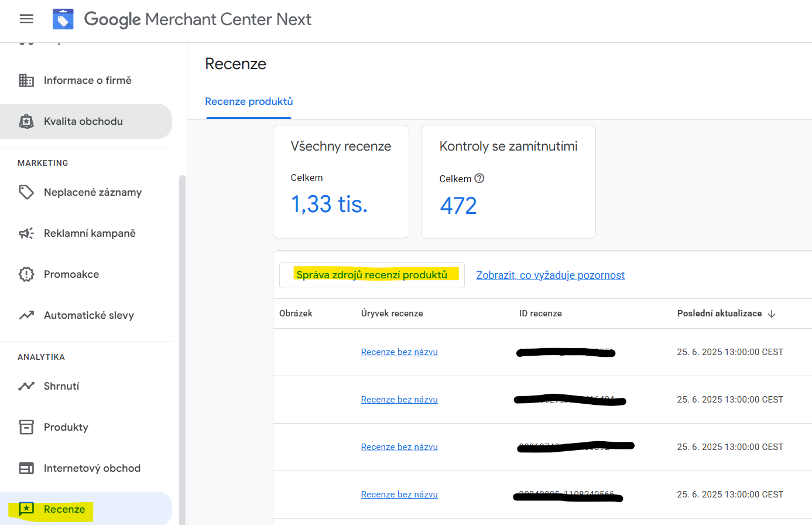
Task: Open Zobrazit, co vyžaduje pozornost link
Action: (x=550, y=275)
